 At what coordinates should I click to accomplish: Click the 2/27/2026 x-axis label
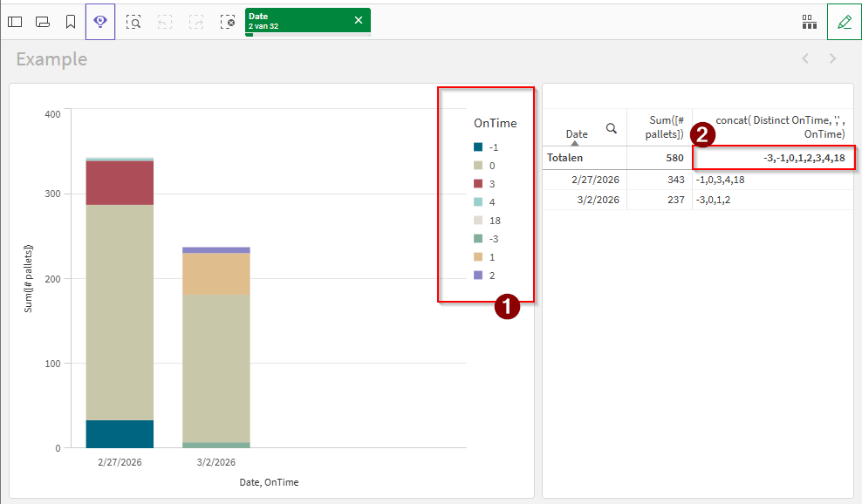120,462
